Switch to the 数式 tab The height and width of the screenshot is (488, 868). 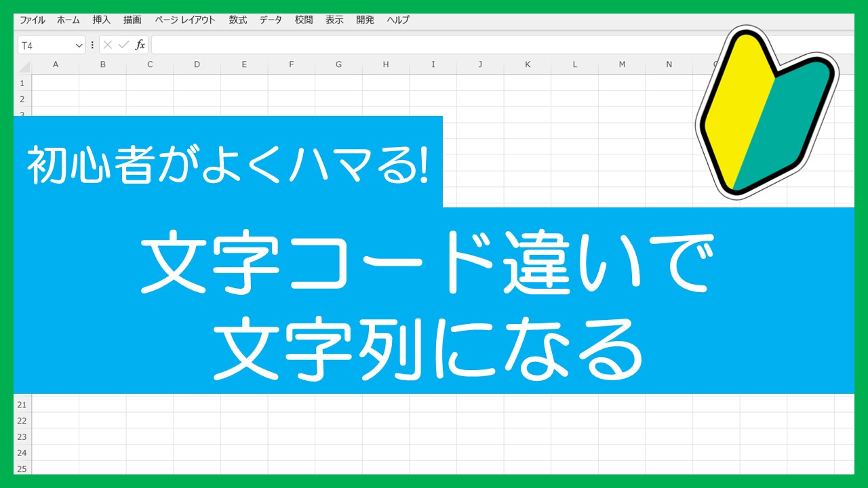click(x=238, y=20)
